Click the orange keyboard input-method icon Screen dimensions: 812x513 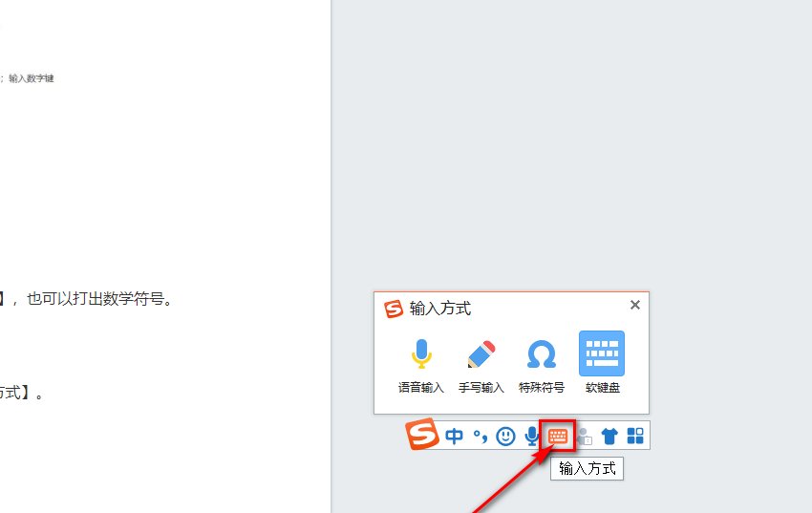tap(558, 436)
